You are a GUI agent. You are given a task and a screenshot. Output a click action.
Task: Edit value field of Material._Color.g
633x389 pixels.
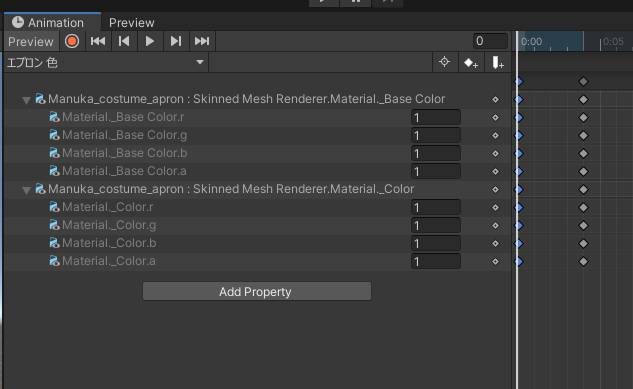436,226
